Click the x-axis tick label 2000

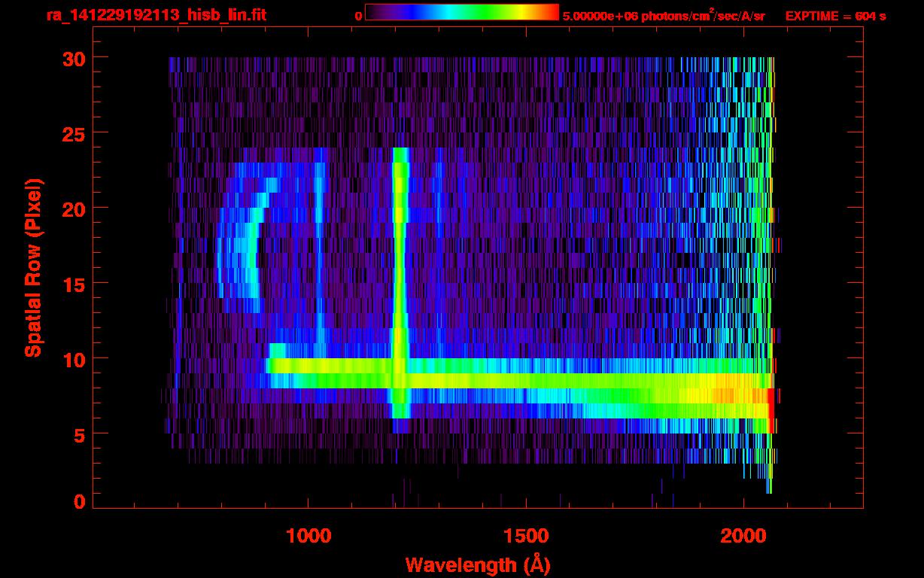[743, 536]
